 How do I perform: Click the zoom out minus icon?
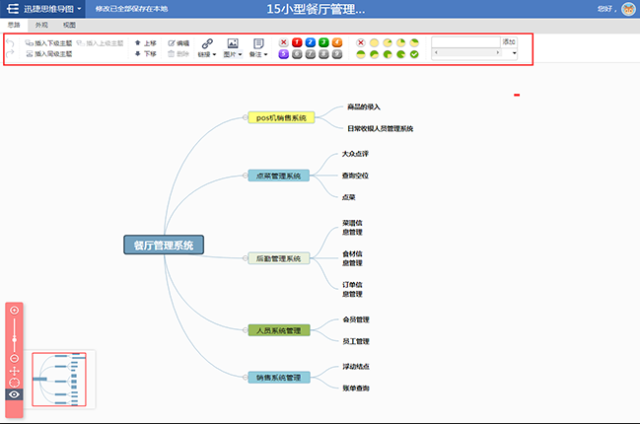(x=14, y=359)
